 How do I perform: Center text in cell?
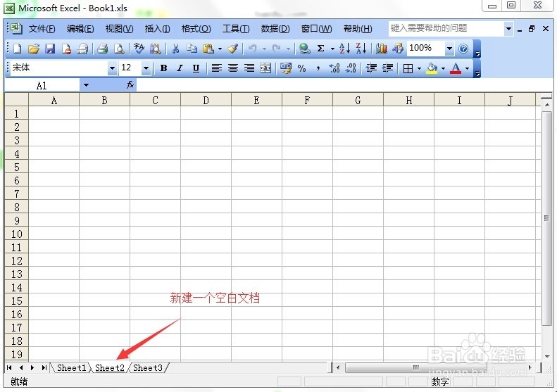(232, 68)
